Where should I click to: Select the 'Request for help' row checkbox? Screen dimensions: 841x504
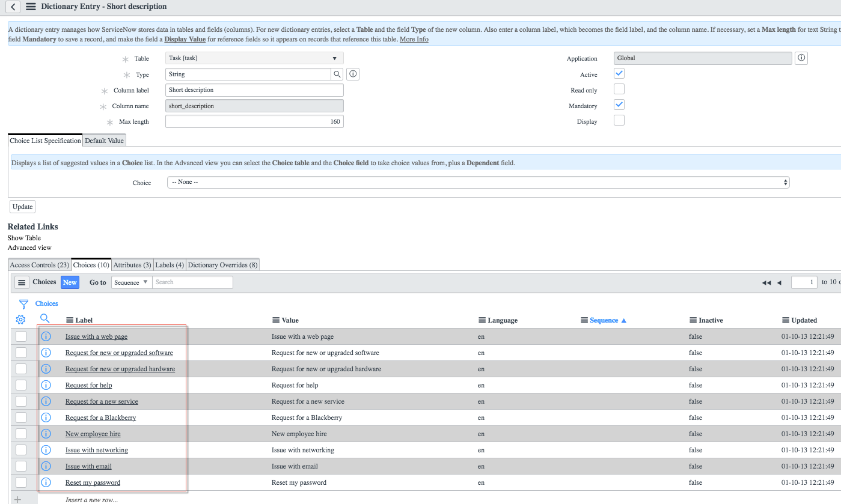(21, 385)
